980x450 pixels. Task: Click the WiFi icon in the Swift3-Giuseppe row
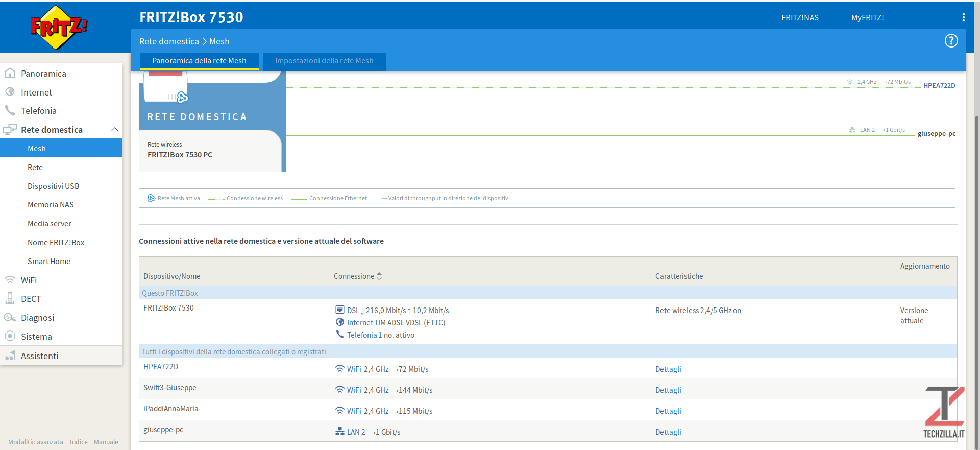pyautogui.click(x=340, y=389)
